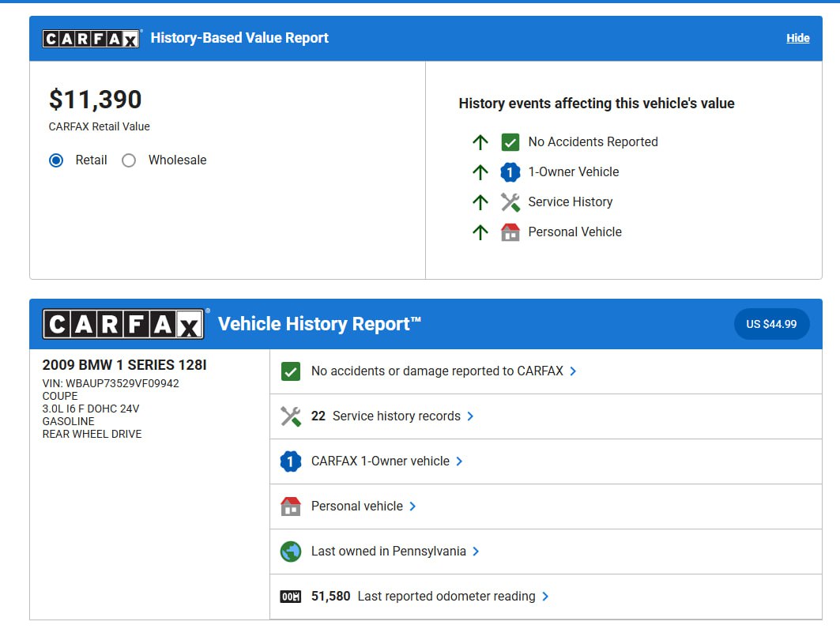The width and height of the screenshot is (840, 629).
Task: Click the $11,390 retail value amount
Action: [x=96, y=100]
